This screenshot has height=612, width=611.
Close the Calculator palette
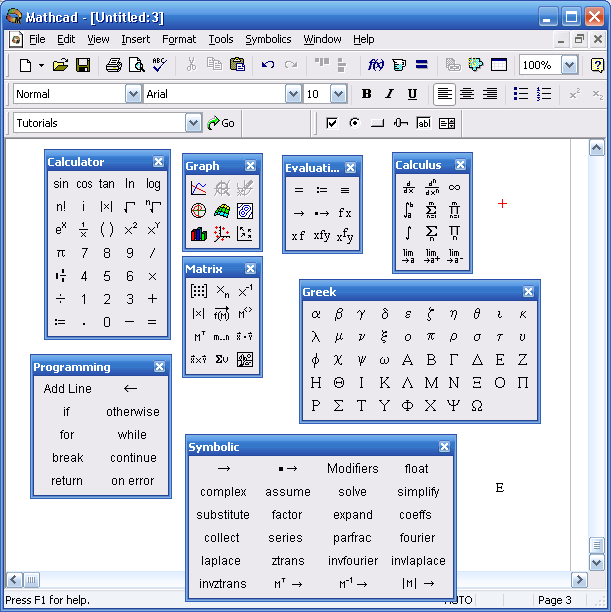coord(158,162)
